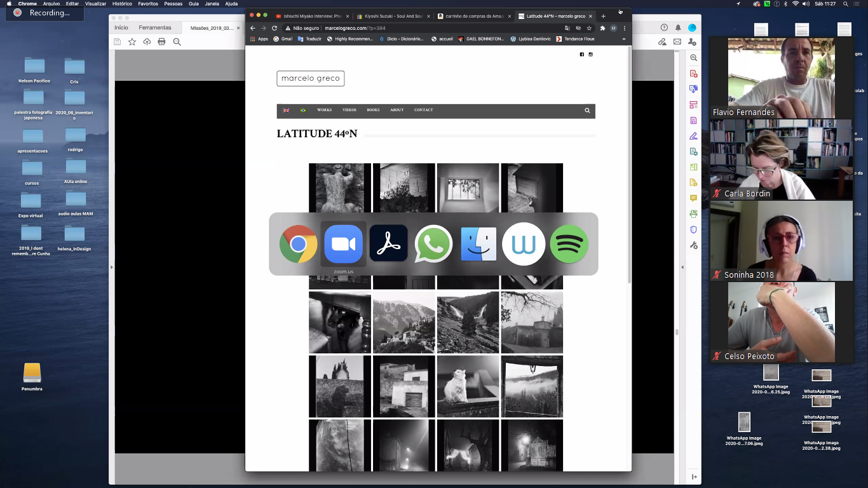Click the Acrobat print icon
This screenshot has width=868, height=488.
tap(161, 42)
